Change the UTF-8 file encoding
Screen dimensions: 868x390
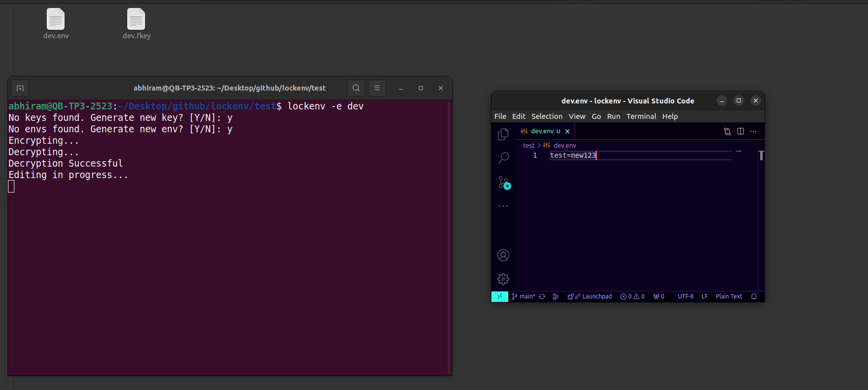pyautogui.click(x=686, y=296)
